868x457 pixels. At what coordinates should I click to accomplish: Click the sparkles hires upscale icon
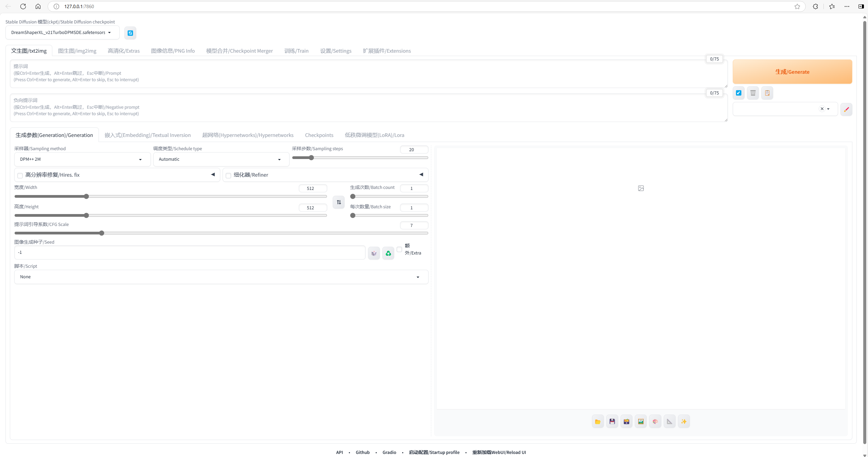click(684, 422)
